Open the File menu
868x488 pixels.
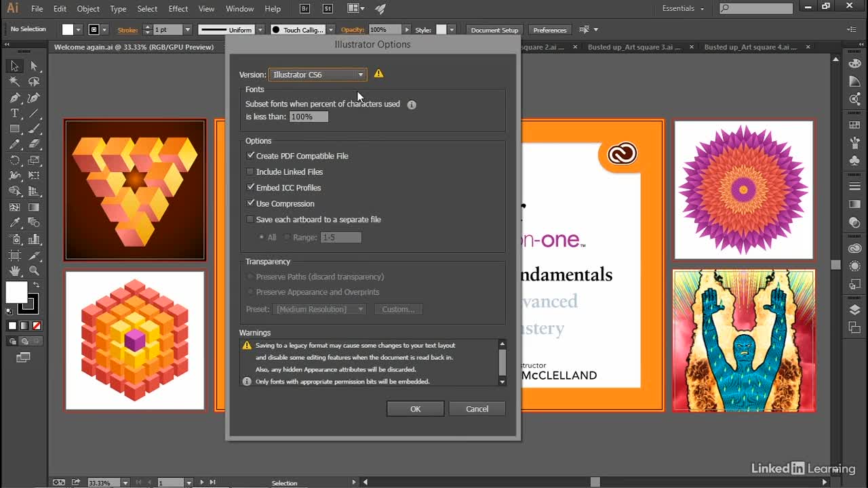tap(37, 9)
